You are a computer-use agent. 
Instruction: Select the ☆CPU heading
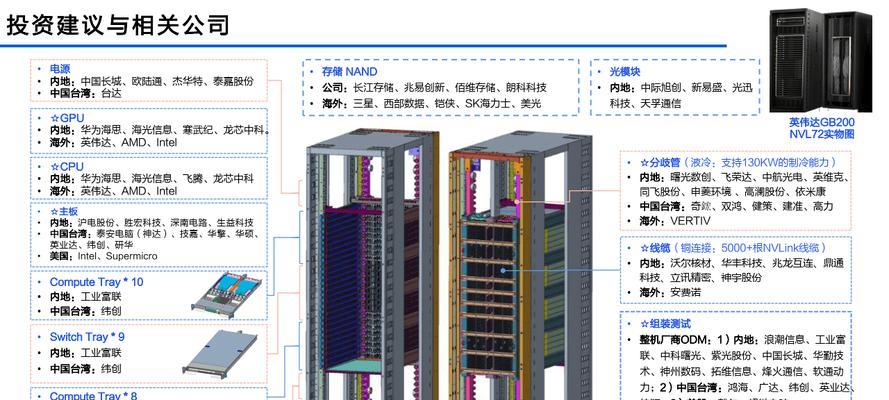pos(67,167)
